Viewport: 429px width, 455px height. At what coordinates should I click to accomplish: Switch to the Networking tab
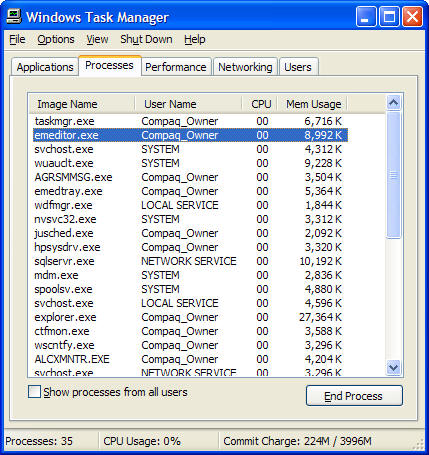click(245, 67)
